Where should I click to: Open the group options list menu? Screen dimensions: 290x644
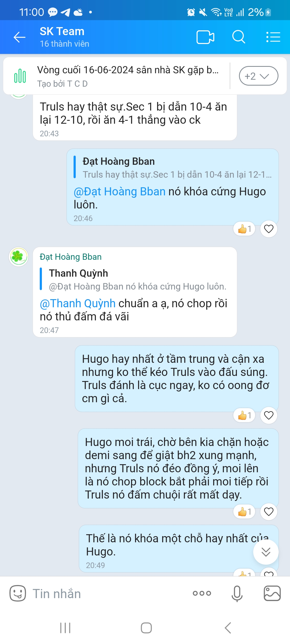pos(273,37)
